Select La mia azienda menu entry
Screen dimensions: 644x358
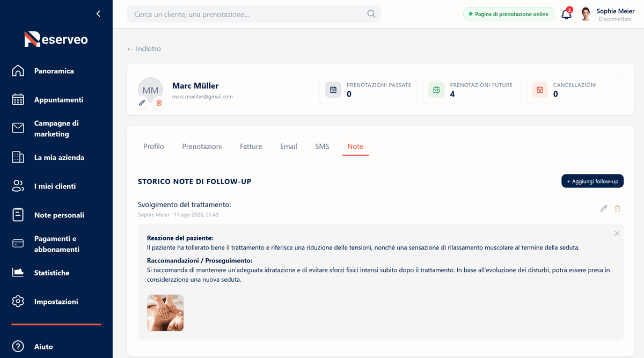point(59,157)
